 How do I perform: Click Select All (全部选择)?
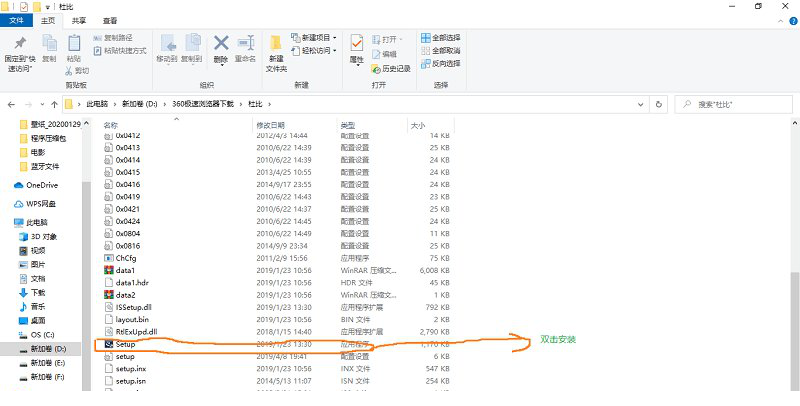441,38
